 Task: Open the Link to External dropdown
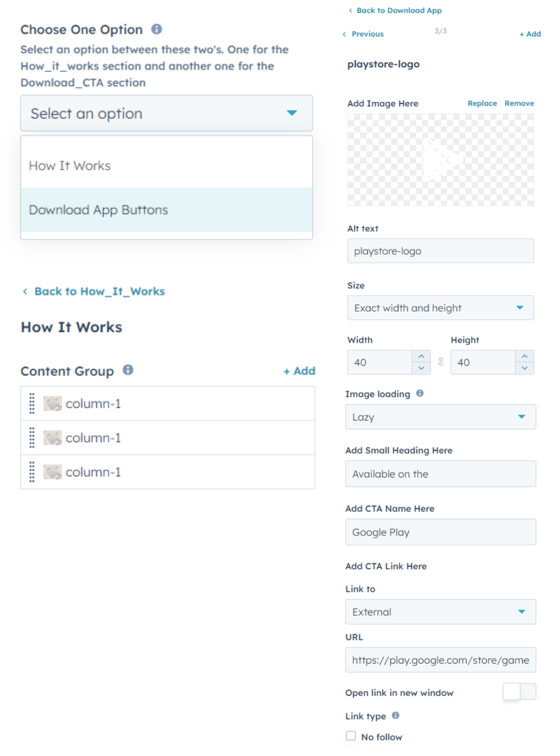[x=440, y=612]
